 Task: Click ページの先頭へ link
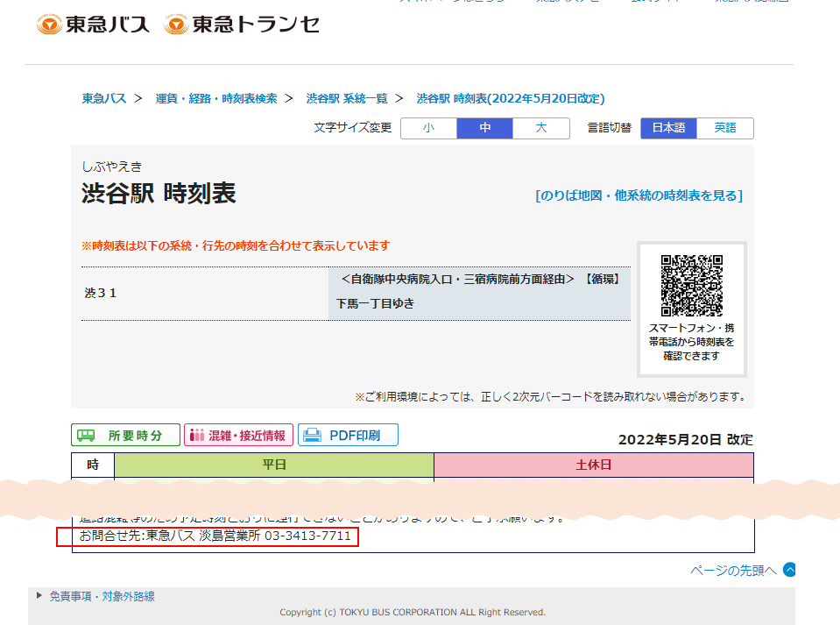point(733,571)
